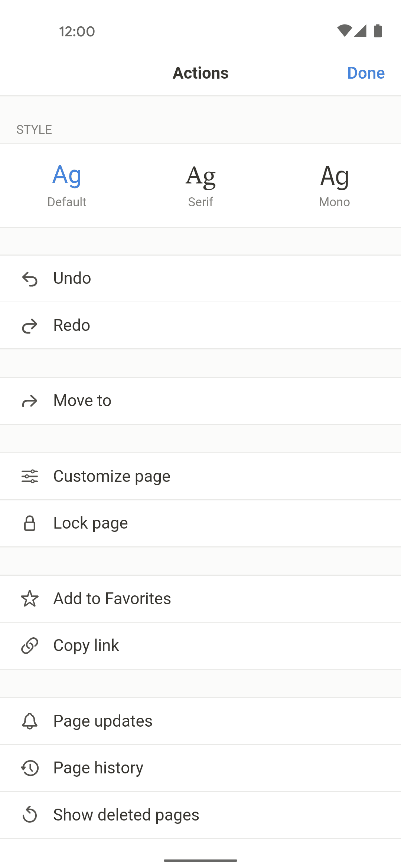Tap the Move to arrow icon
401x868 pixels.
coord(30,401)
